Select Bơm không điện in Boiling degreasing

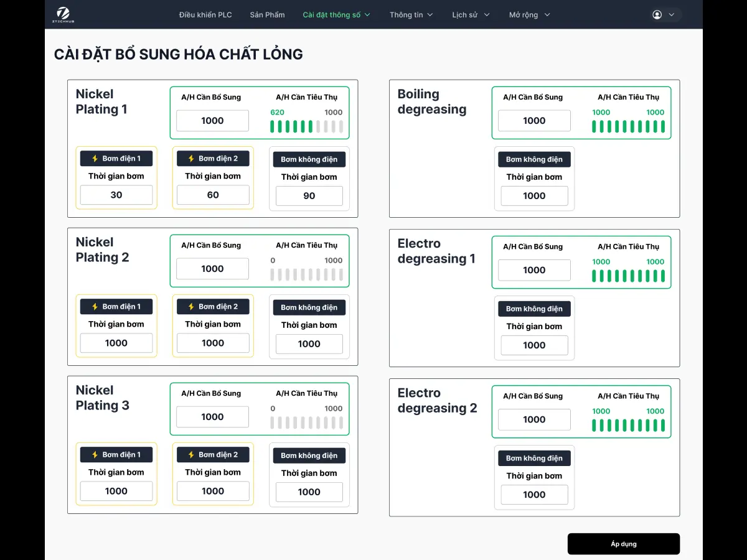(534, 159)
